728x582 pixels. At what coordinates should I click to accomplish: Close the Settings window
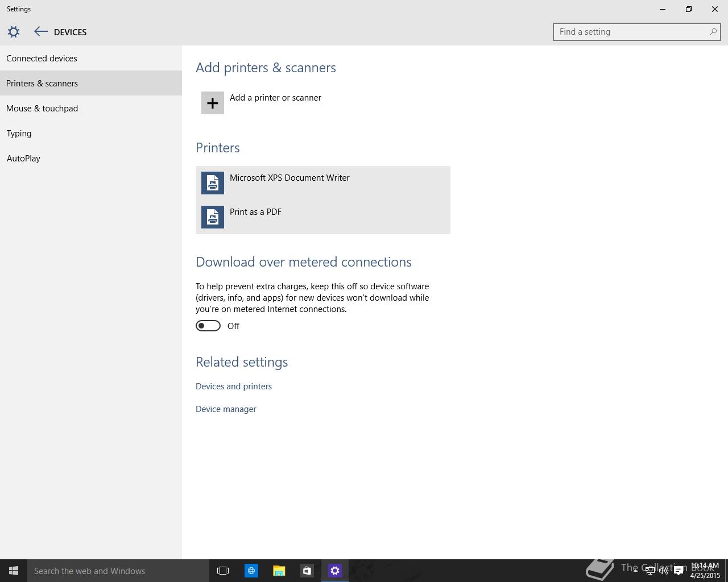click(x=715, y=9)
